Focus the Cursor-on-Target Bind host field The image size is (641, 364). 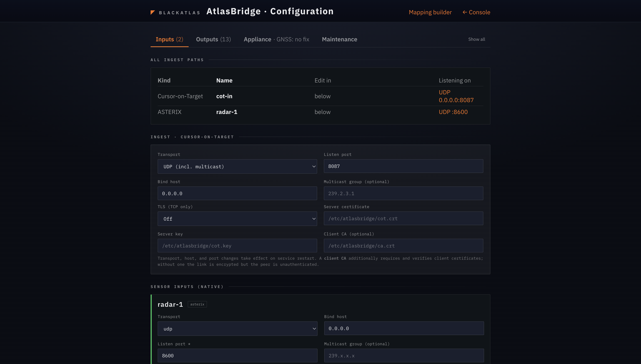click(237, 193)
